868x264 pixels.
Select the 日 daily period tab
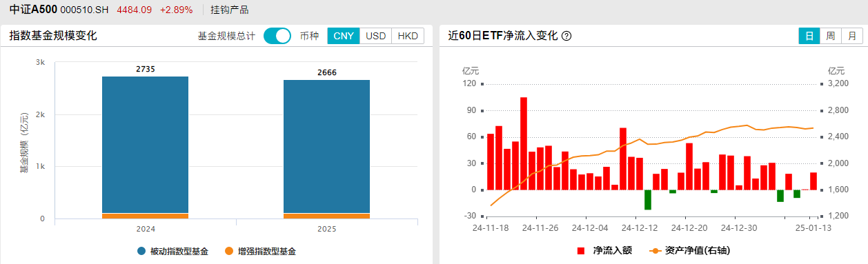coord(809,36)
